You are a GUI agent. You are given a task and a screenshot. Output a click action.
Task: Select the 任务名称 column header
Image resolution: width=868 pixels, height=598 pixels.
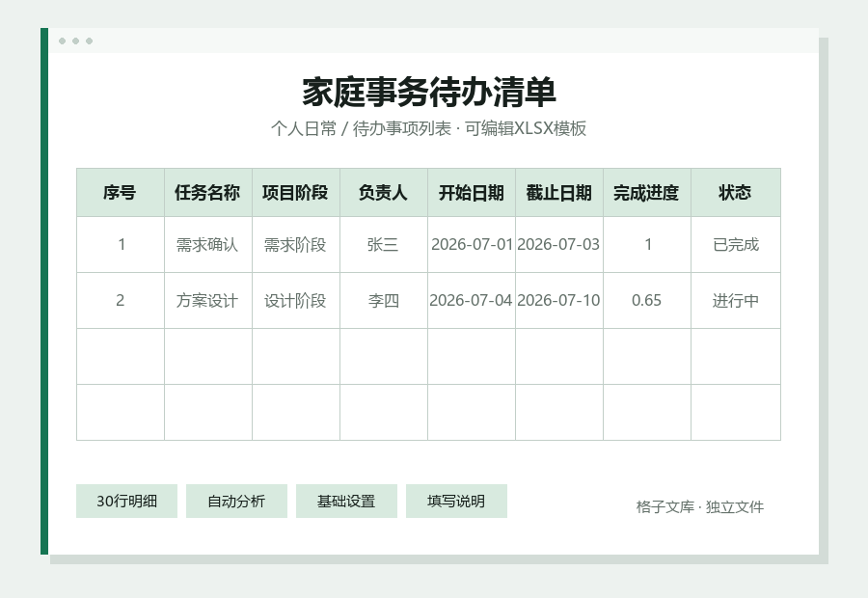pos(208,193)
